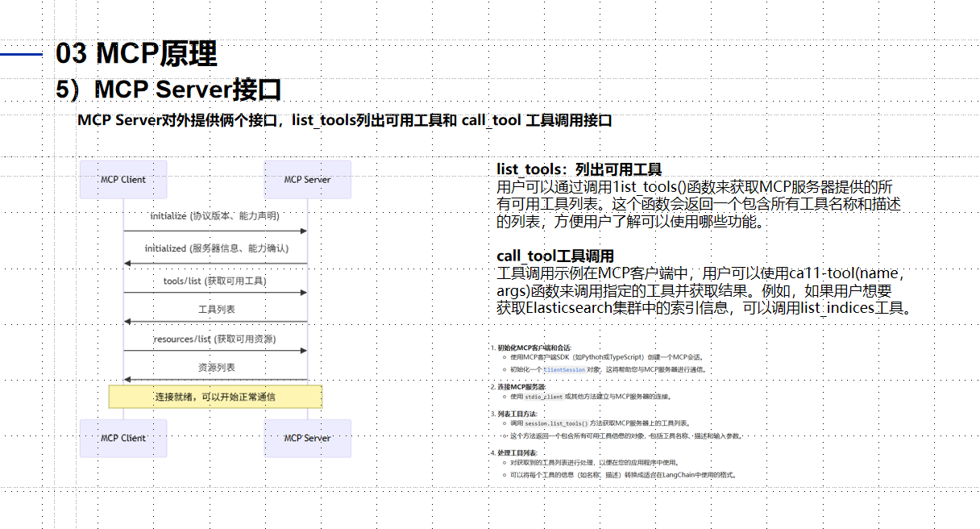The height and width of the screenshot is (529, 980).
Task: Click the '资源列表' response label
Action: pyautogui.click(x=217, y=367)
